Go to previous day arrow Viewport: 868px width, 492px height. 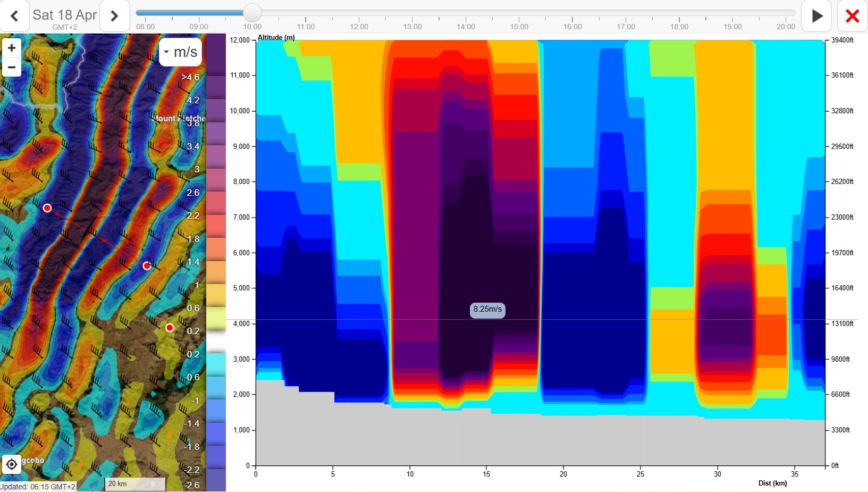[14, 16]
